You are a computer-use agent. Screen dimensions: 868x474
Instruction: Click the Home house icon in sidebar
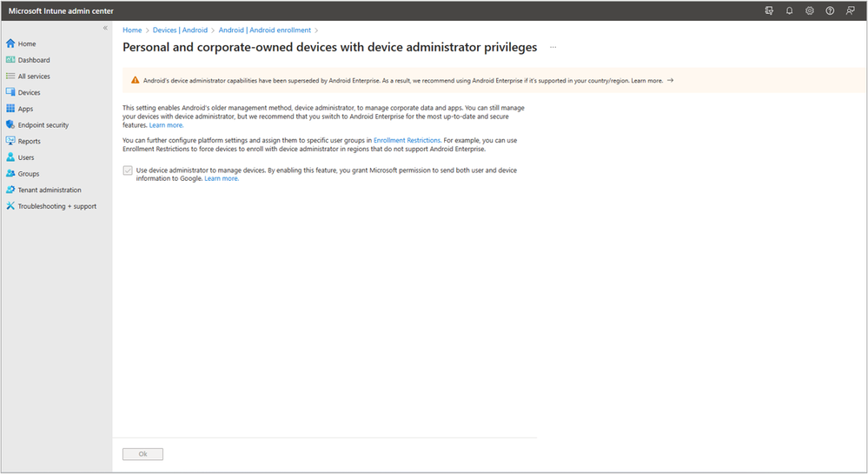[x=10, y=43]
